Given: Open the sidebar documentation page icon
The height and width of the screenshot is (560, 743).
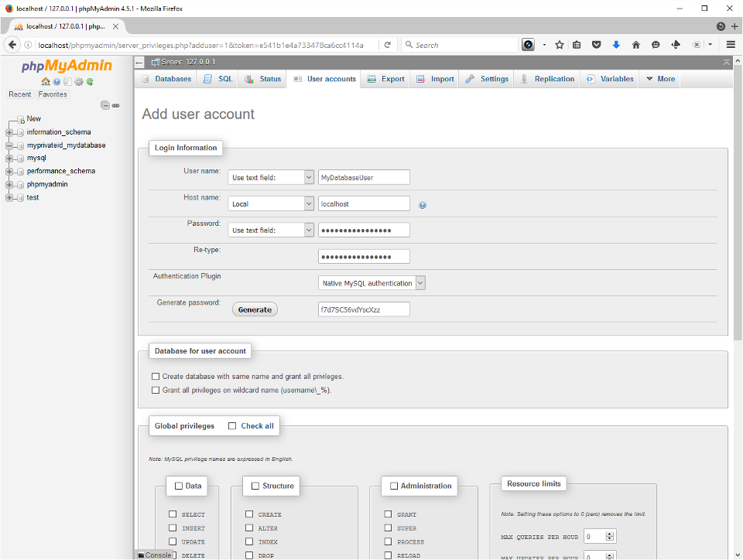Looking at the screenshot, I should coord(68,81).
